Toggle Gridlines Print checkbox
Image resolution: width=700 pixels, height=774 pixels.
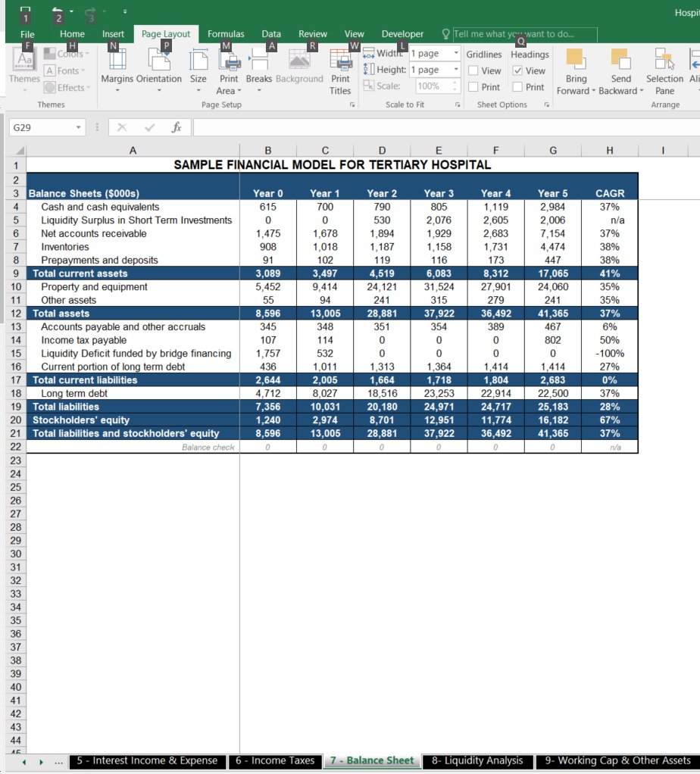pos(473,87)
